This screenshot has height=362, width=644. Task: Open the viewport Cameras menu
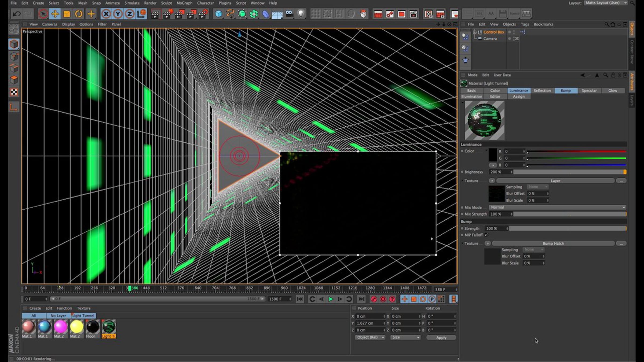(x=50, y=24)
